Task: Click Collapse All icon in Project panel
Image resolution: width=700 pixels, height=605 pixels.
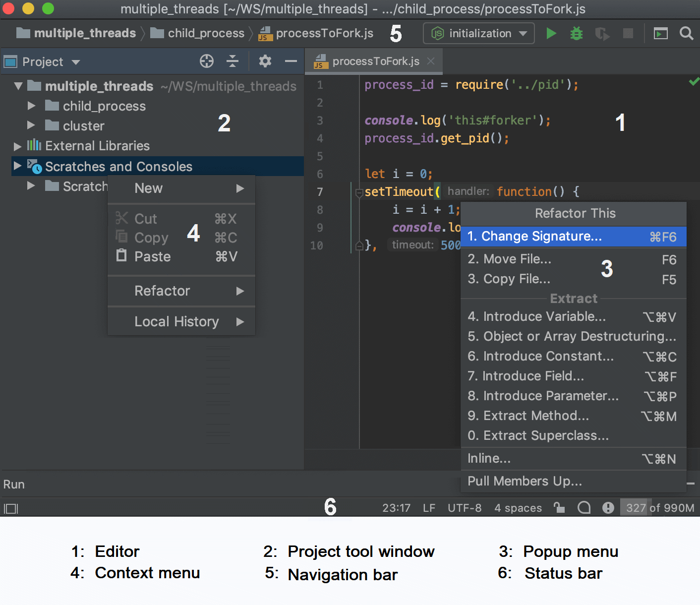Action: point(232,61)
